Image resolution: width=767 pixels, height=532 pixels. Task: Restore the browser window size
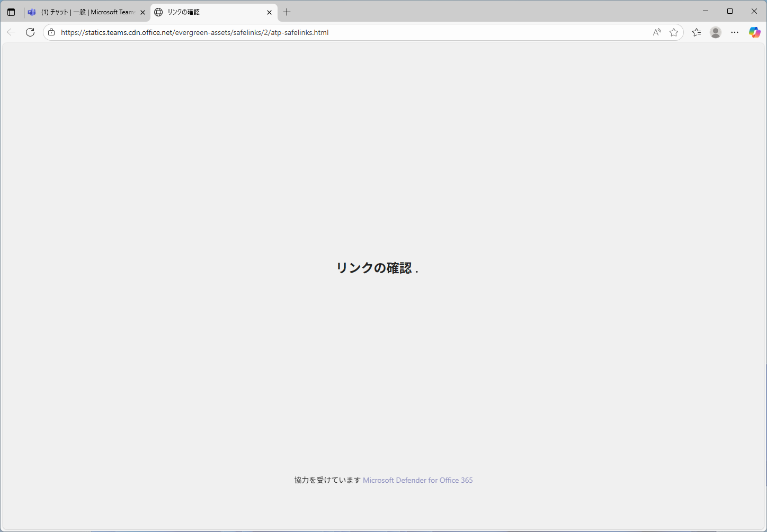click(x=730, y=11)
